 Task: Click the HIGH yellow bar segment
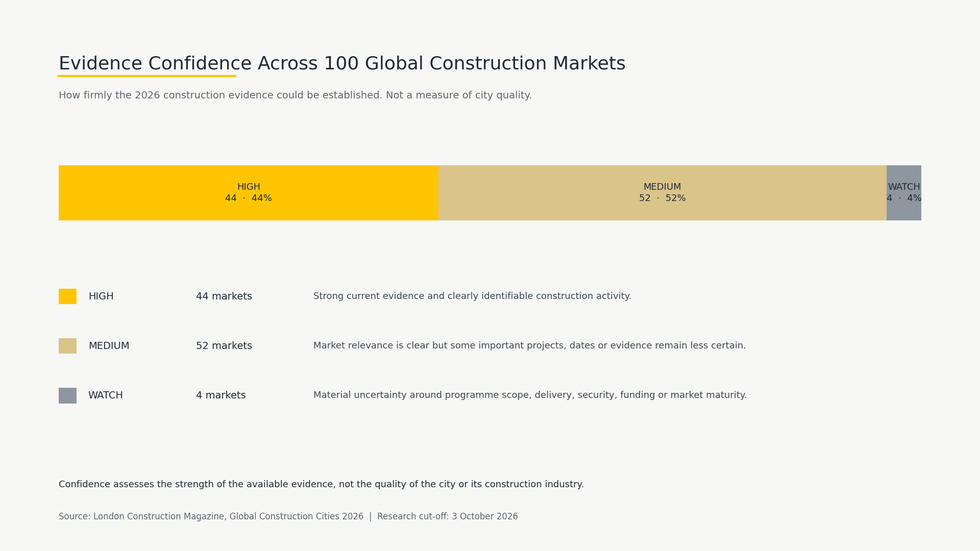(x=249, y=193)
